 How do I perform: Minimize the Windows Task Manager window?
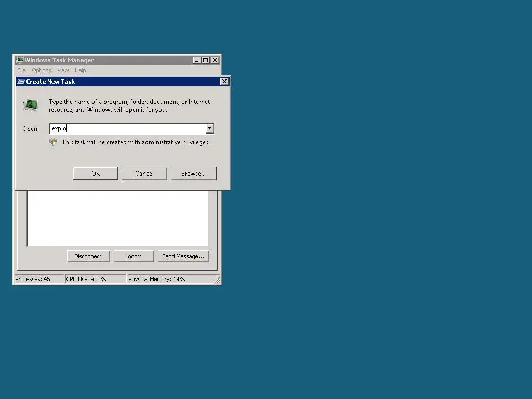click(x=197, y=60)
